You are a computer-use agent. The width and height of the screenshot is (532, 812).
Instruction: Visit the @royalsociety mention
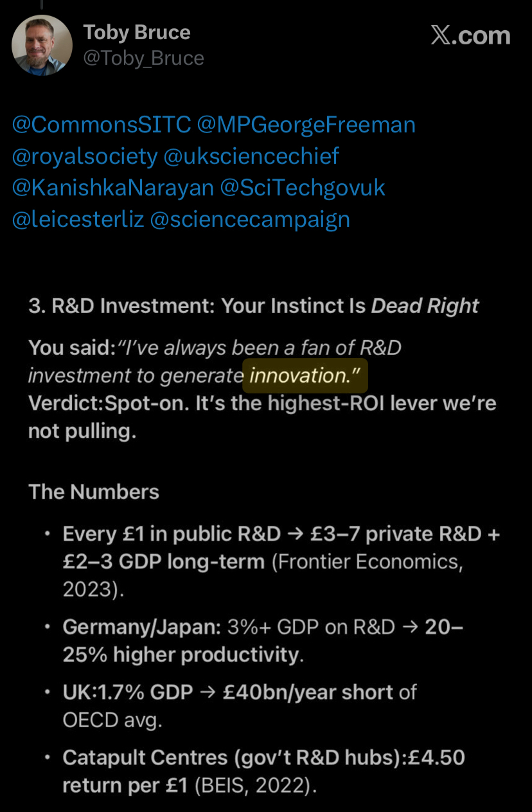click(x=84, y=156)
